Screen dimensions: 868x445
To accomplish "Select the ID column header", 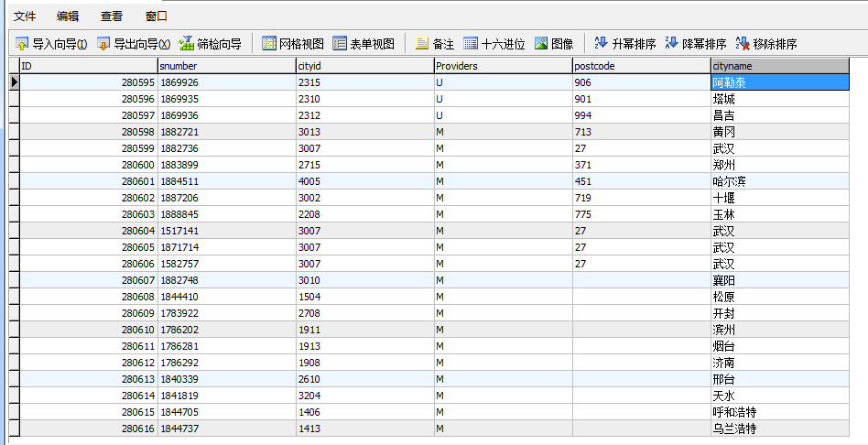I will click(x=89, y=66).
